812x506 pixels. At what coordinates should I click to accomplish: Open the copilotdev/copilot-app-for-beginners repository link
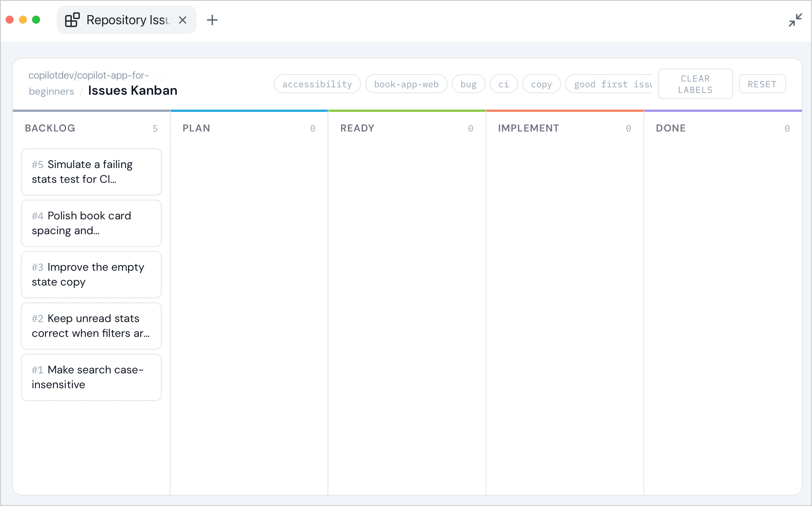click(88, 83)
